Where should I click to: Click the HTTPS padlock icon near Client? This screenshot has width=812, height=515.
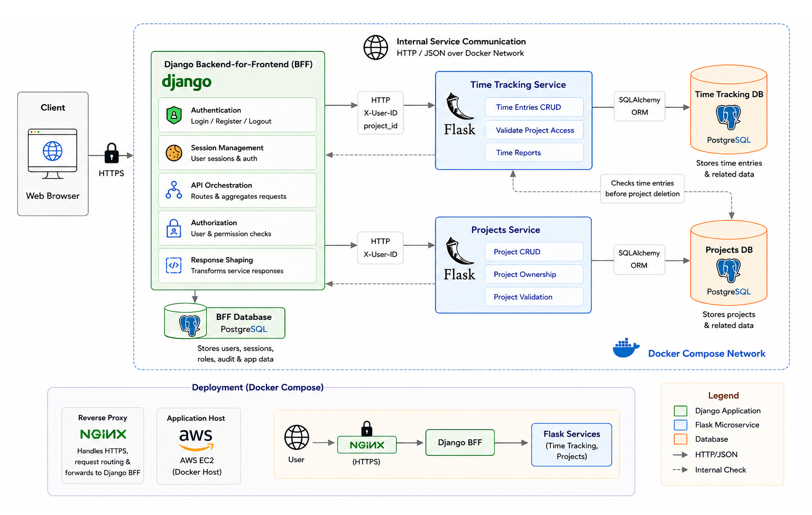coord(112,153)
